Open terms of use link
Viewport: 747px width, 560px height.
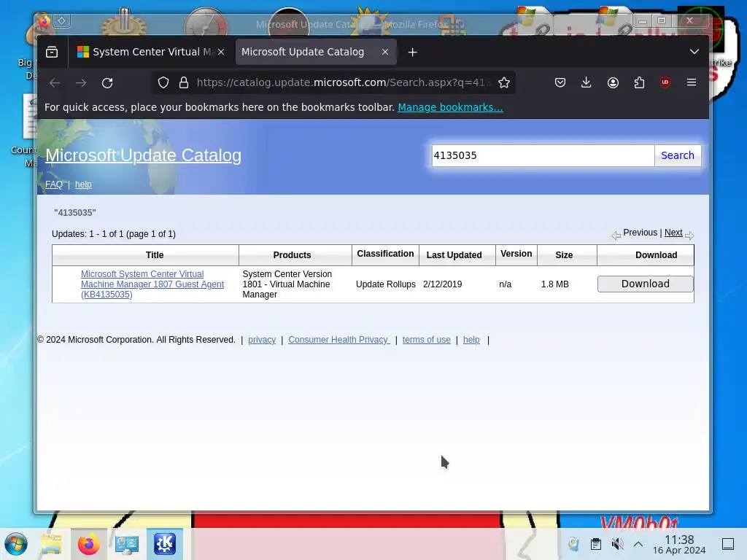426,340
